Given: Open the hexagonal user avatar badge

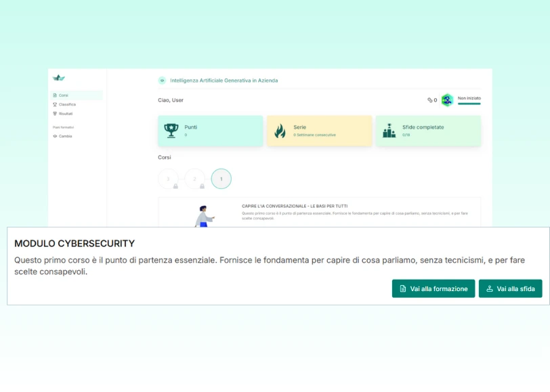Looking at the screenshot, I should pyautogui.click(x=447, y=100).
